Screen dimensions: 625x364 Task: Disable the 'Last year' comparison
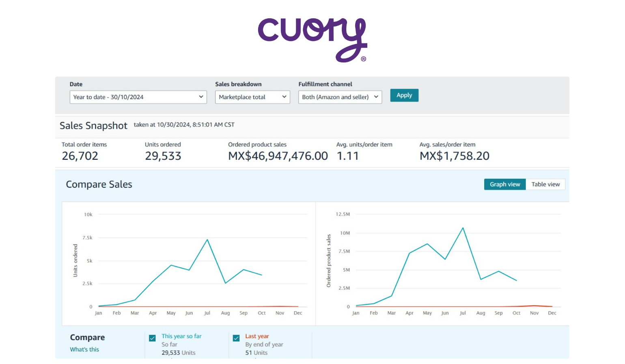point(236,338)
